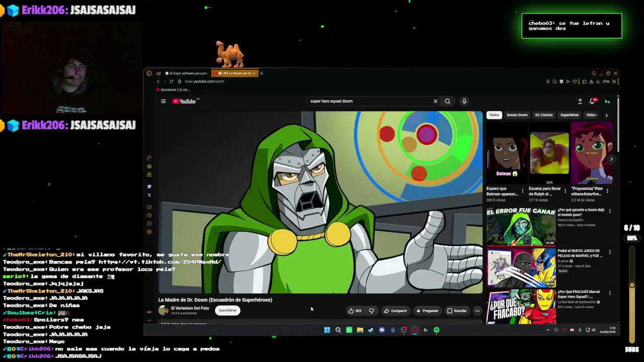Switch to the 'El mejor software para' tab
The height and width of the screenshot is (362, 644).
[x=186, y=73]
